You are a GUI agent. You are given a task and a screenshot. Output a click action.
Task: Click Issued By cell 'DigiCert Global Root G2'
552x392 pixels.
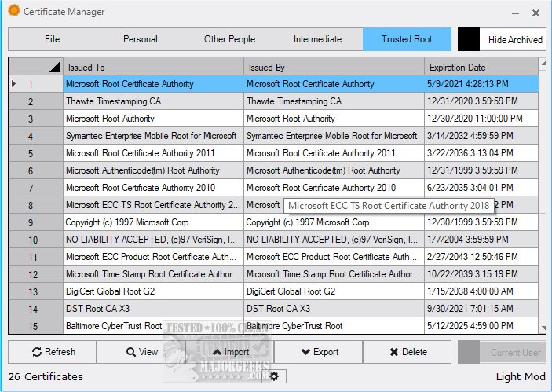click(x=334, y=291)
